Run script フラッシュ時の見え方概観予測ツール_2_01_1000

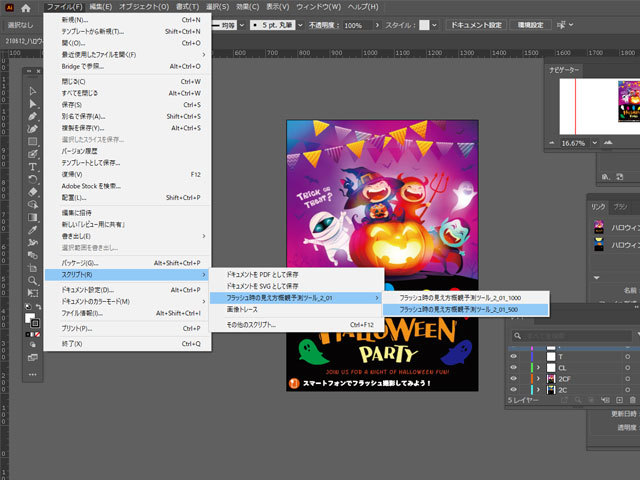[466, 298]
